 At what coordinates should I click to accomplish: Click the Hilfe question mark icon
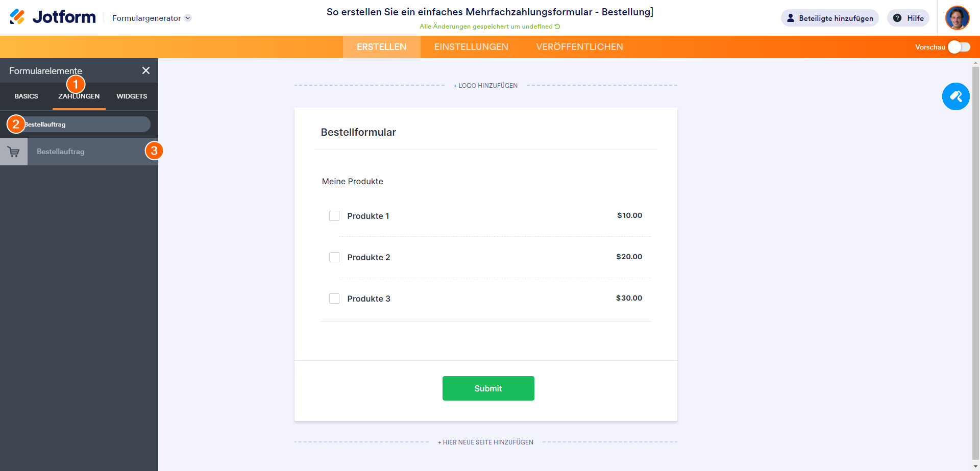[897, 18]
